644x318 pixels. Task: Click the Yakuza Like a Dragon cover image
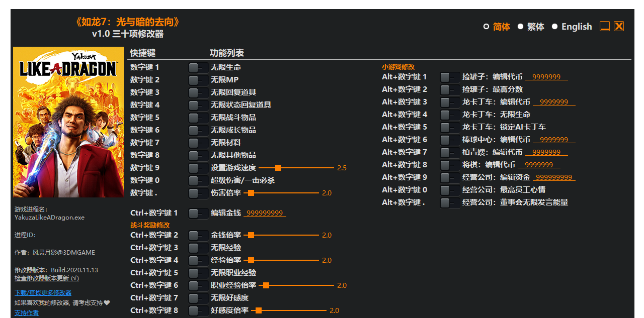pos(68,122)
